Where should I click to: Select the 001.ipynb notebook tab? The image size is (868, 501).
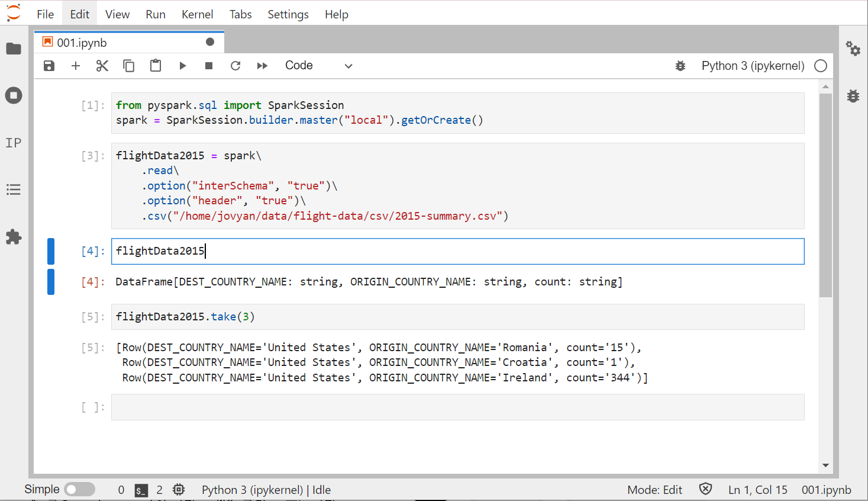(129, 42)
